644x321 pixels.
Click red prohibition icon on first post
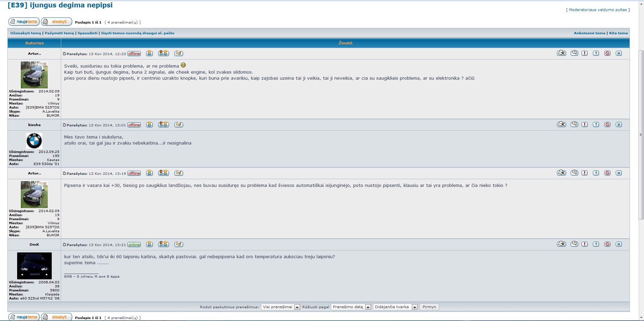(x=607, y=53)
